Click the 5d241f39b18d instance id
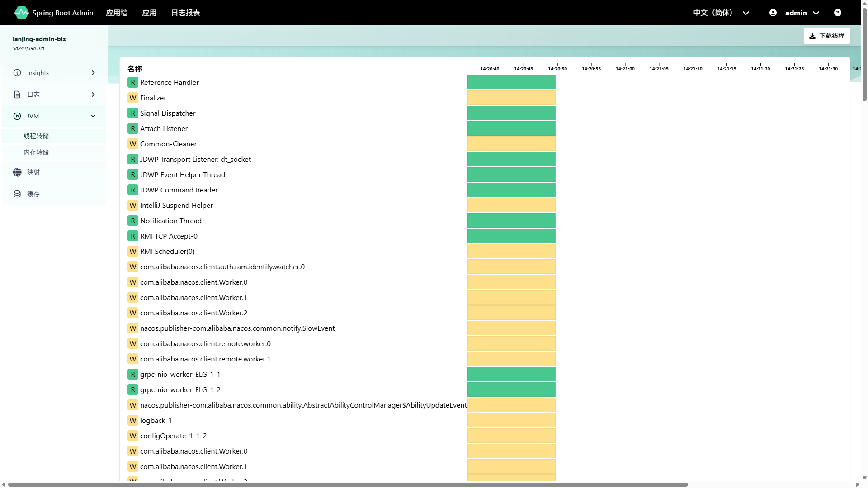Screen dimensions: 868x488 (28, 48)
